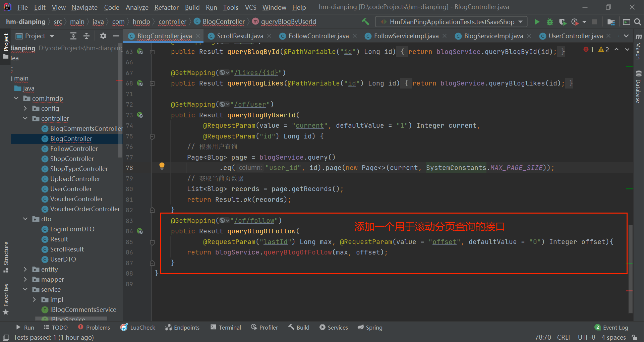Switch to UserController.java tab
This screenshot has width=644, height=342.
[x=575, y=36]
